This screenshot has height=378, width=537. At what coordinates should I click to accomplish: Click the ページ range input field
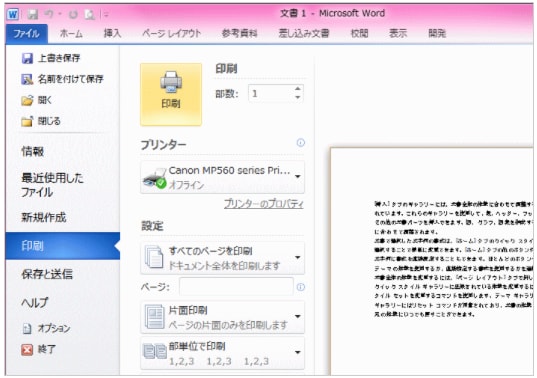[236, 287]
